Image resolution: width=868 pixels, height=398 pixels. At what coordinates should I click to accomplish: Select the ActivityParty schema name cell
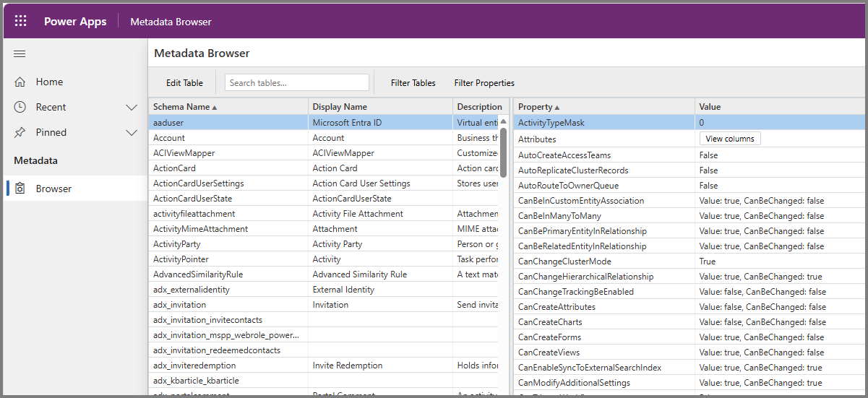pos(228,244)
